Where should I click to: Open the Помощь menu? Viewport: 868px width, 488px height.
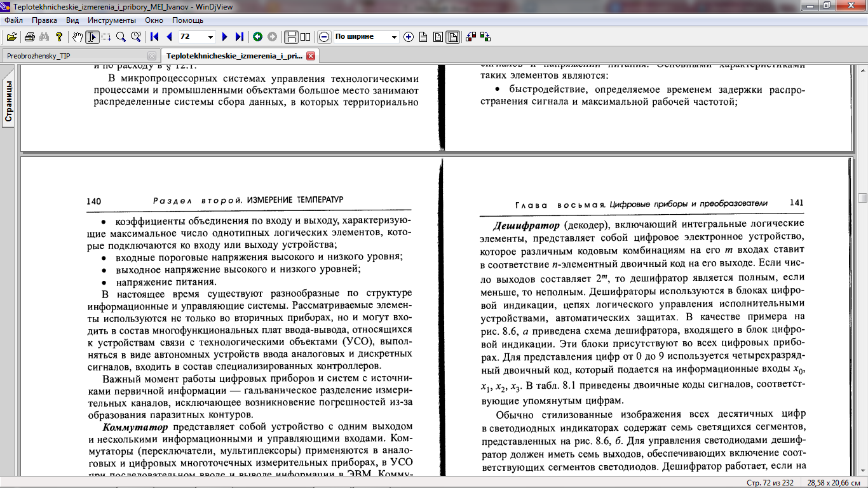tap(187, 20)
